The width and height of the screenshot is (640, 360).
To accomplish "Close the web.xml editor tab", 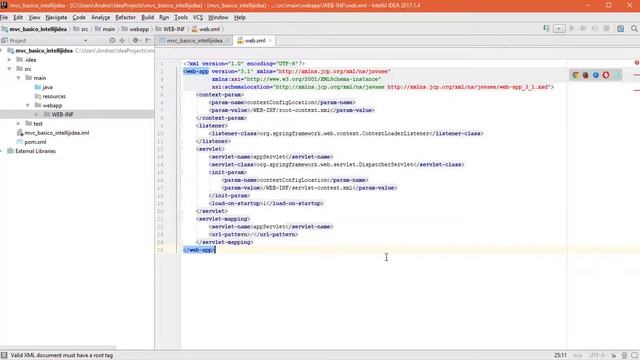I will click(x=270, y=40).
